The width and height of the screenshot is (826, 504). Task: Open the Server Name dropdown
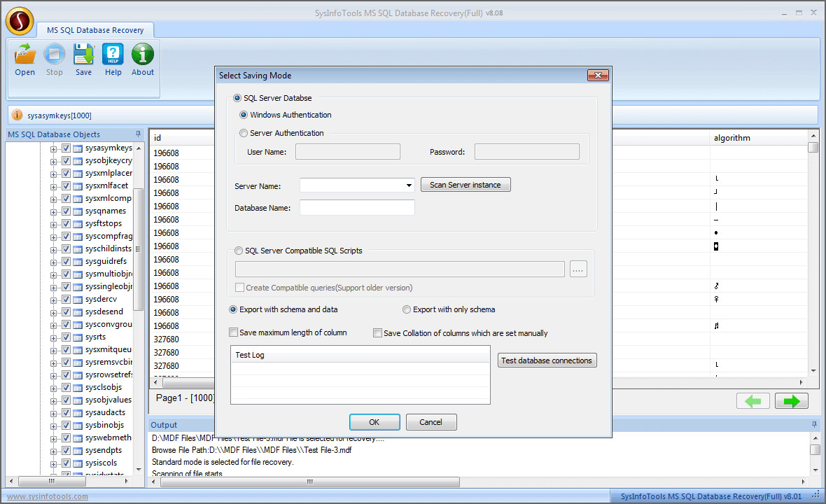[x=408, y=184]
